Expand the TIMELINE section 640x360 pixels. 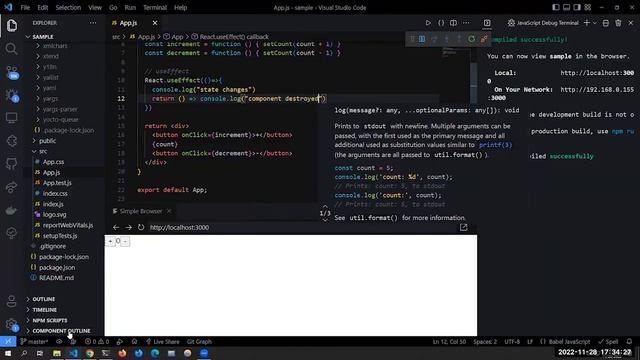(44, 310)
